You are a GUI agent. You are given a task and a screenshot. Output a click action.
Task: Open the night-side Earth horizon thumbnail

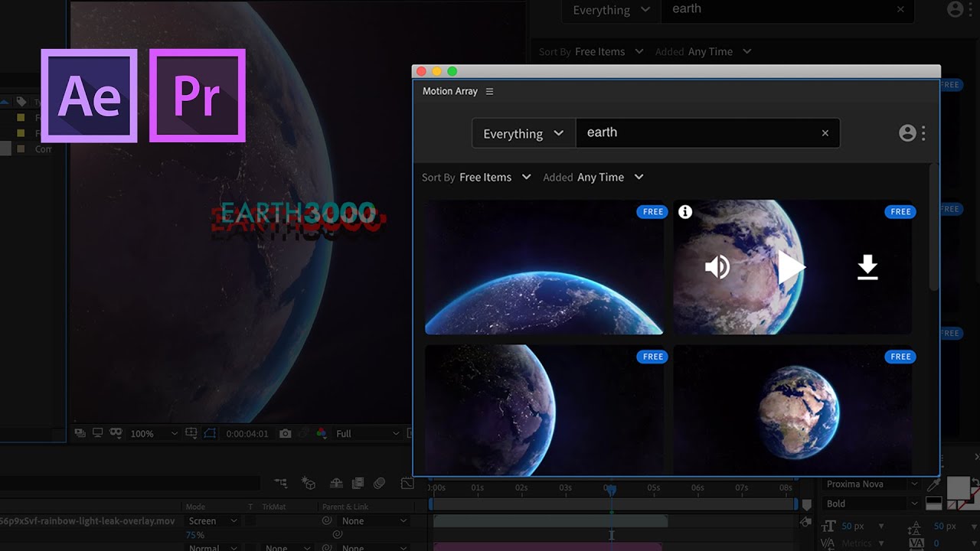click(544, 268)
